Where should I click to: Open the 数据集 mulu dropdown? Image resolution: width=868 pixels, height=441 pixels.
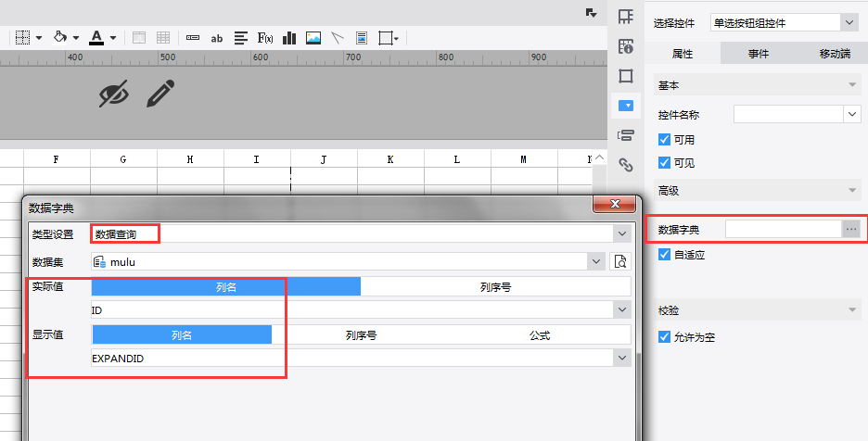coord(596,261)
